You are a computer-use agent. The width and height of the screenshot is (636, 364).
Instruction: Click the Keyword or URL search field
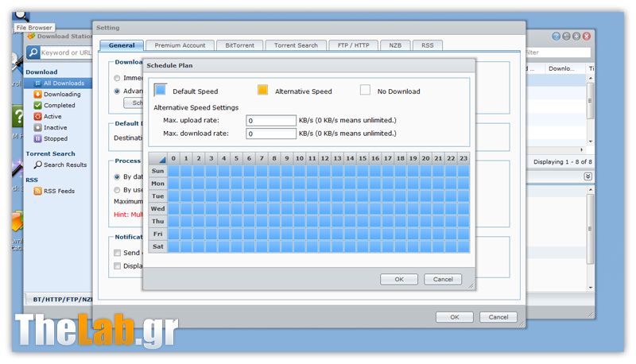tap(66, 52)
